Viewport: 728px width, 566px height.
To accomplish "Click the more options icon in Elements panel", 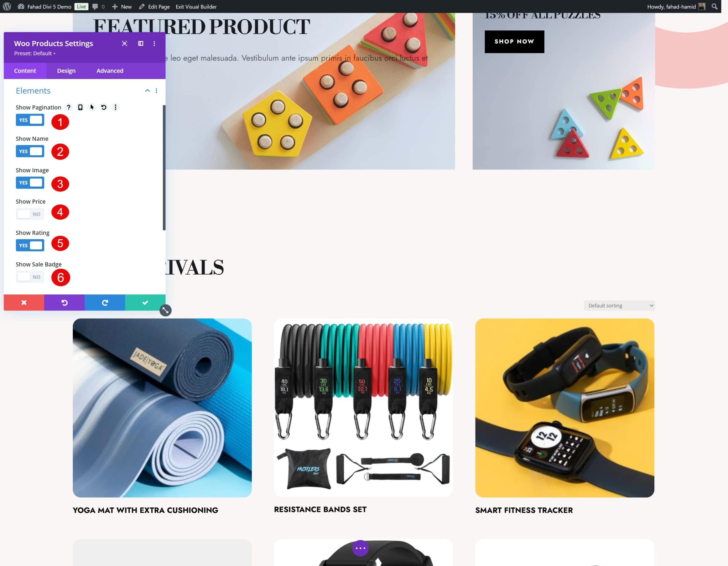I will click(157, 90).
